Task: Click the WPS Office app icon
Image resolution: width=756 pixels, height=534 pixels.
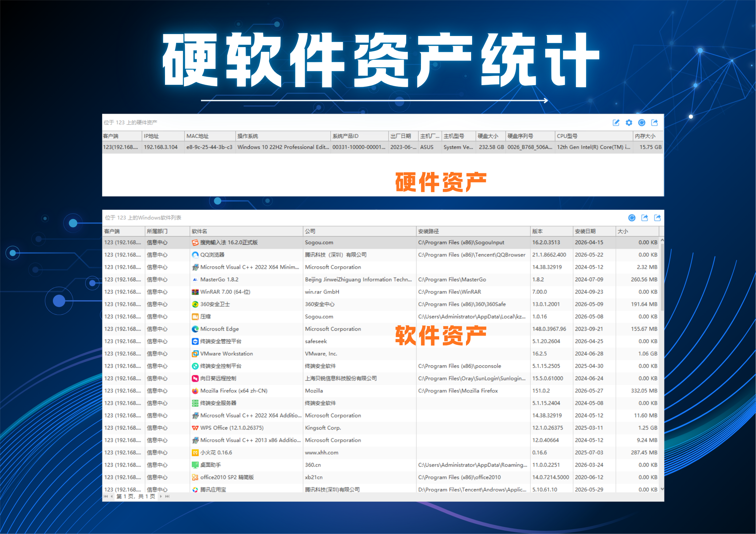Action: [x=195, y=428]
